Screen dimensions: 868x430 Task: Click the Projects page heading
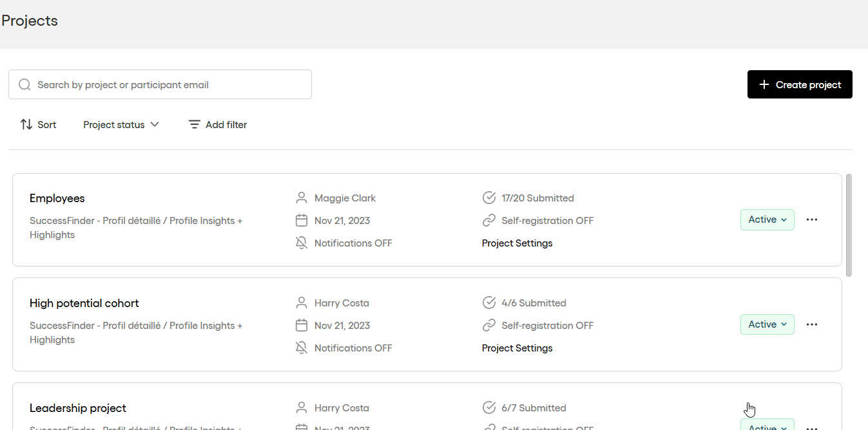(x=30, y=21)
